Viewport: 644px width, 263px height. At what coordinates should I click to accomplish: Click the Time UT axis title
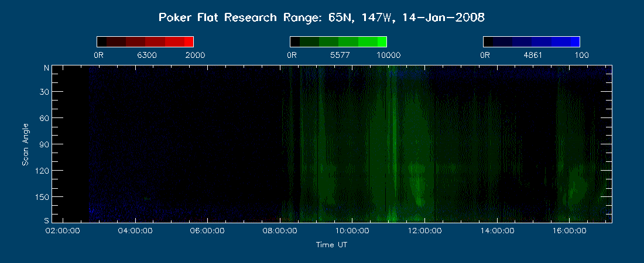[x=331, y=245]
